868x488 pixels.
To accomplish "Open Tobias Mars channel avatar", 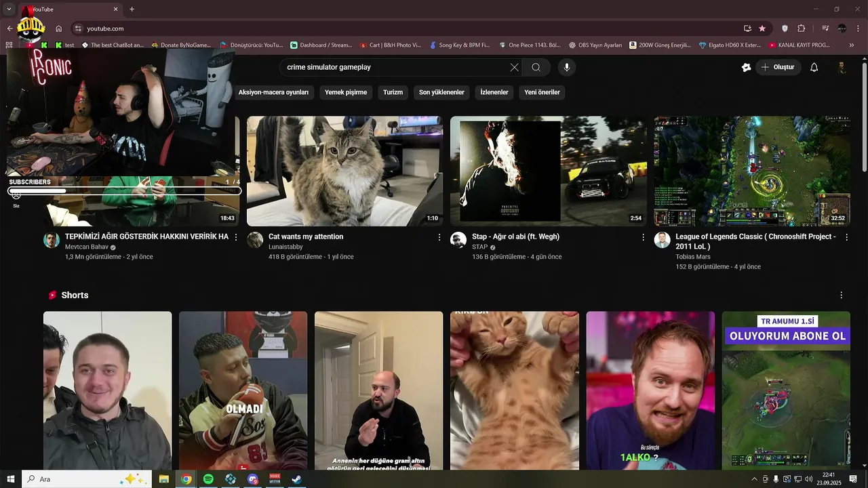I will pyautogui.click(x=662, y=240).
